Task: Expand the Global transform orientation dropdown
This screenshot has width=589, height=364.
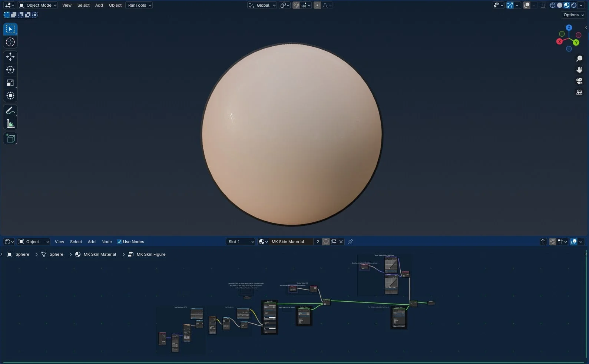Action: pos(262,5)
